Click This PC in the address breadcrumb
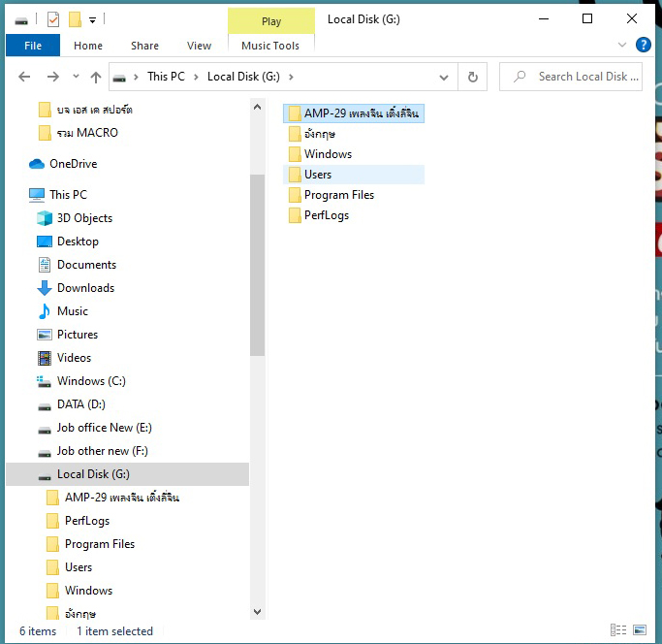 coord(166,77)
